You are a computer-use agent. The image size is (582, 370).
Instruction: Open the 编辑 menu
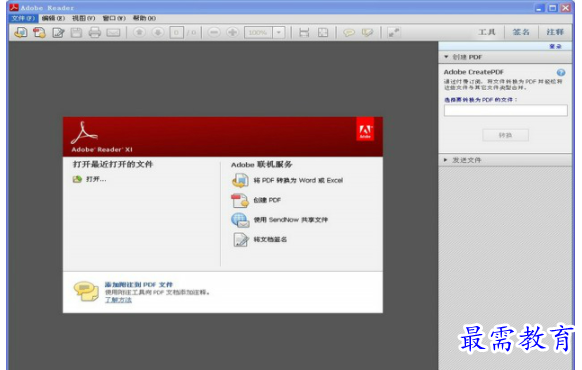click(53, 18)
